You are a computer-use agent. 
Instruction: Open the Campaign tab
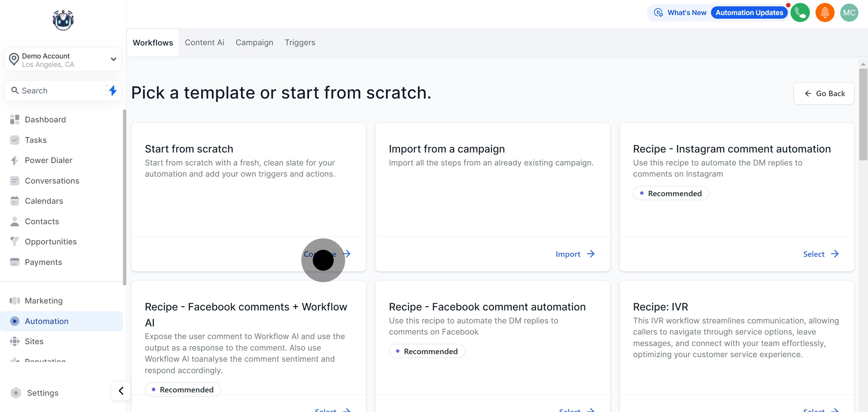pos(254,42)
